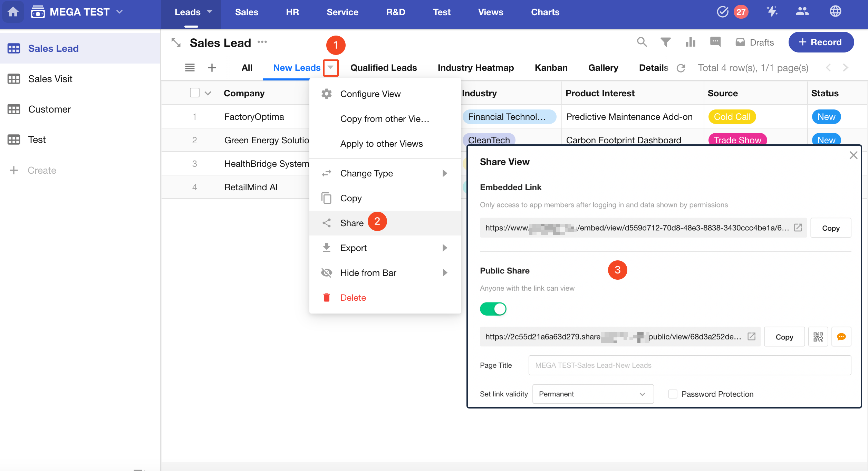This screenshot has width=868, height=471.
Task: Click the Page Title input field
Action: click(689, 365)
